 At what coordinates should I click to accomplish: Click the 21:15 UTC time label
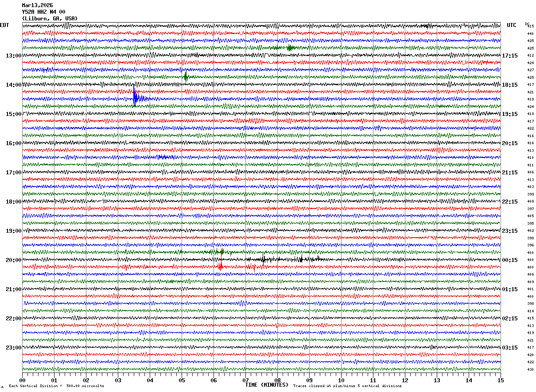pyautogui.click(x=510, y=173)
